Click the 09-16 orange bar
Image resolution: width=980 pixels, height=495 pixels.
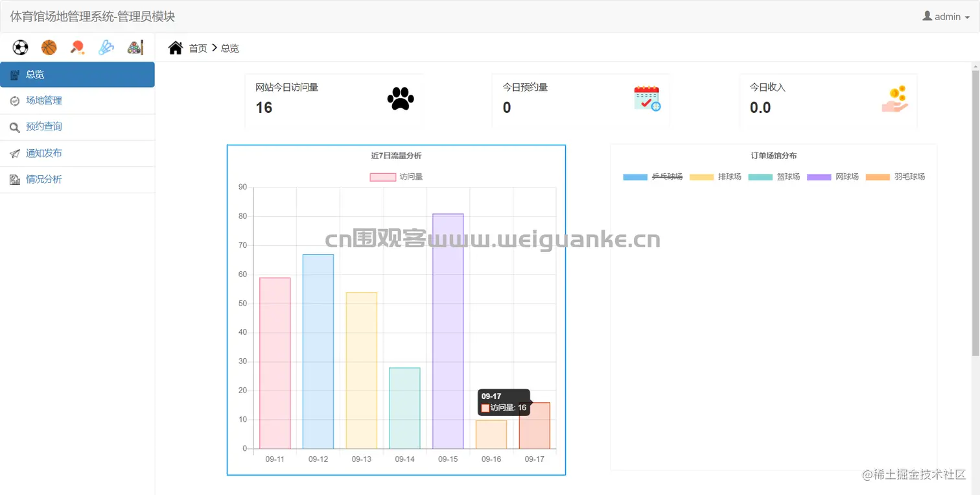491,435
